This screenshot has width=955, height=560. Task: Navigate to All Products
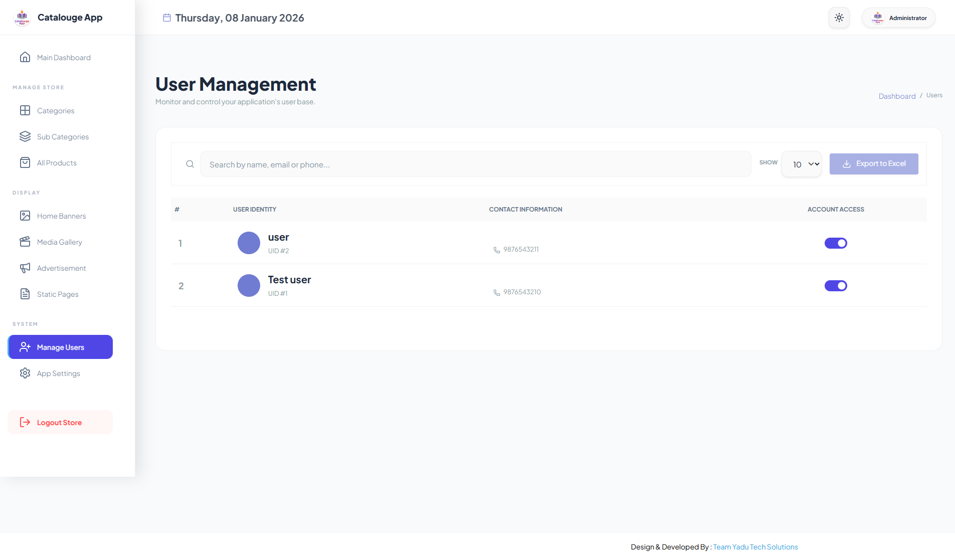point(60,162)
